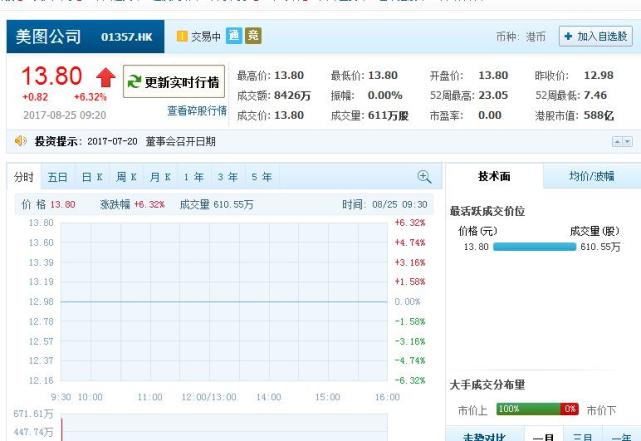Viewport: 641px width, 441px height.
Task: Click timestamp 2017-08-25 09:20
Action: tap(65, 115)
